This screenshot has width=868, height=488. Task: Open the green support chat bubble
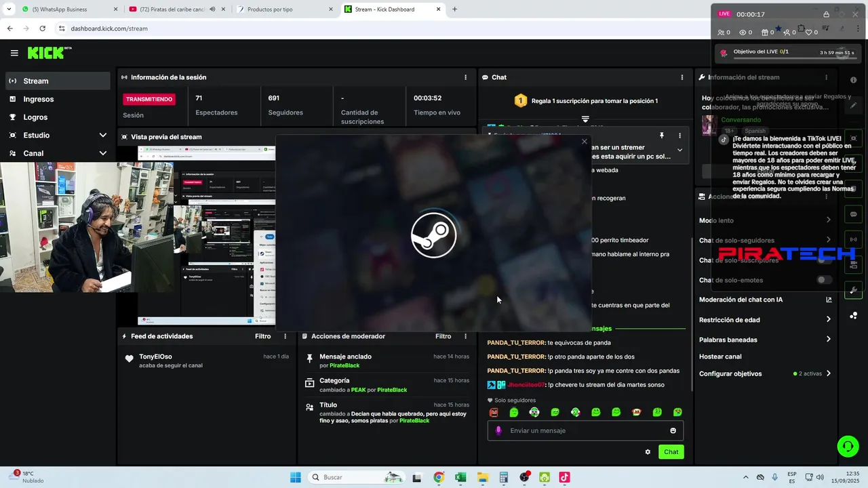(848, 446)
